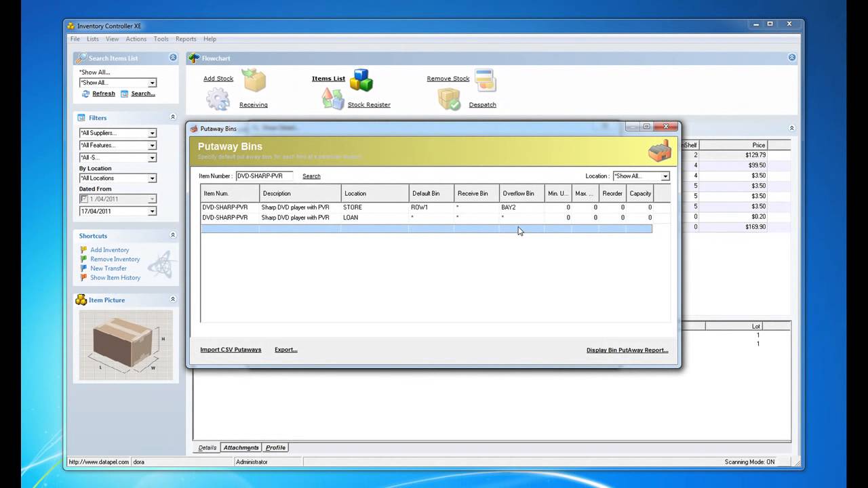This screenshot has height=488, width=868.
Task: Click the Receiving gear icon
Action: point(218,100)
